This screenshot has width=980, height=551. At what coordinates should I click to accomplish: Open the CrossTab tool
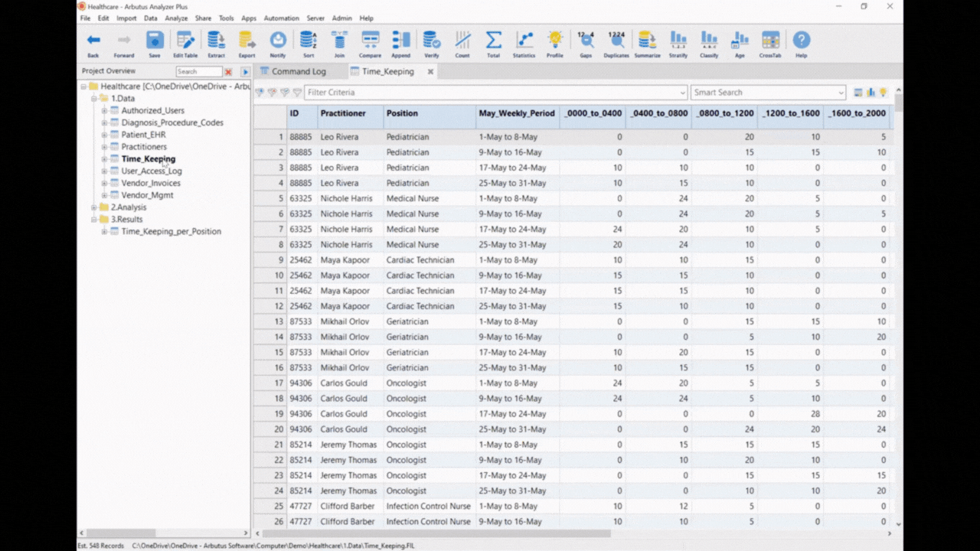770,44
